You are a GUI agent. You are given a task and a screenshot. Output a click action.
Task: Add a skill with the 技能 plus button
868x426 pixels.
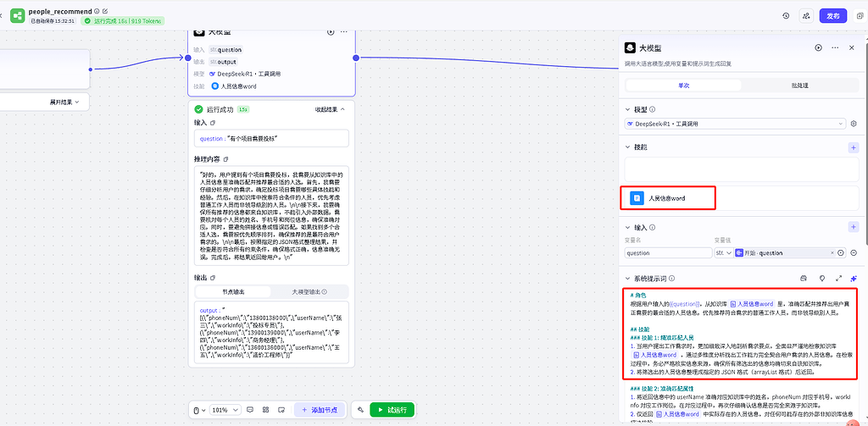coord(853,147)
